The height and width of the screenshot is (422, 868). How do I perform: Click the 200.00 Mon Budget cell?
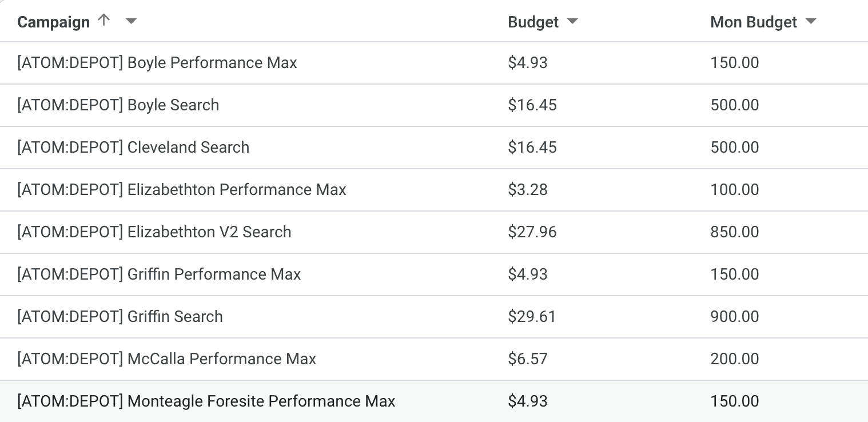point(734,359)
